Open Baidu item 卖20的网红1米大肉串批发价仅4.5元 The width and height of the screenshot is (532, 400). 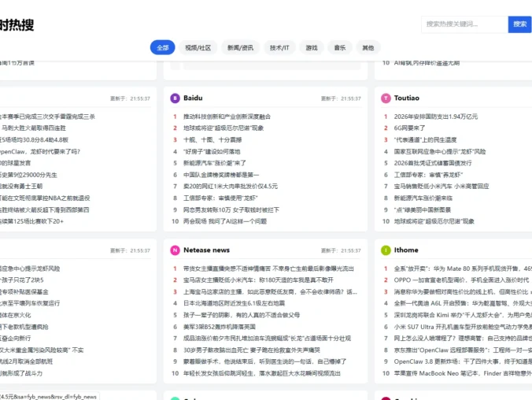231,186
